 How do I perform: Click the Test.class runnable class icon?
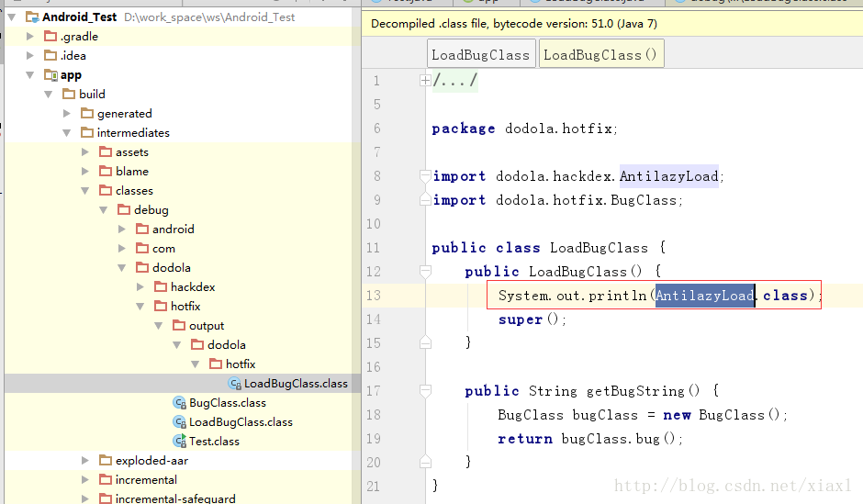click(179, 442)
